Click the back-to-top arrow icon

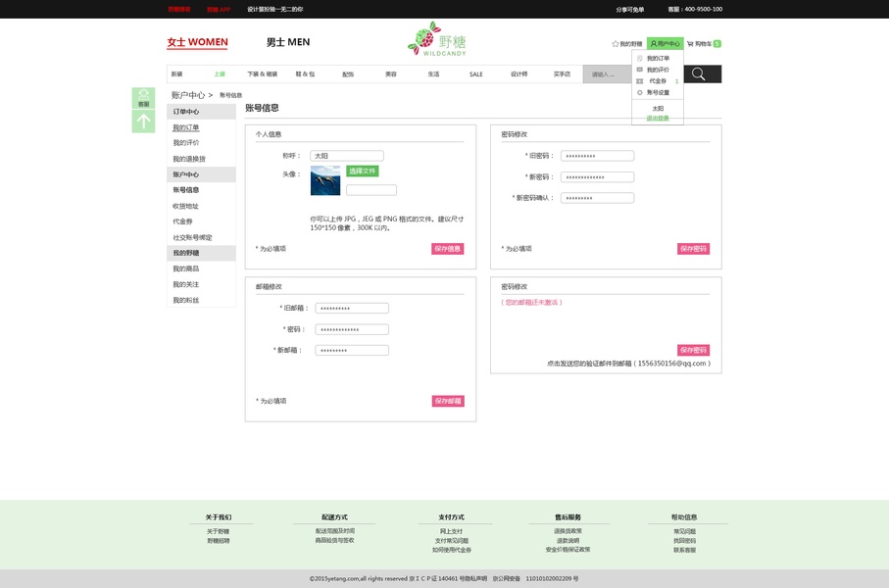point(143,122)
